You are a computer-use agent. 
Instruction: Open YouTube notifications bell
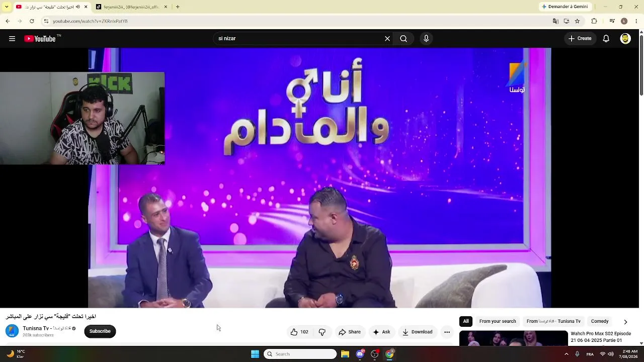tap(606, 39)
